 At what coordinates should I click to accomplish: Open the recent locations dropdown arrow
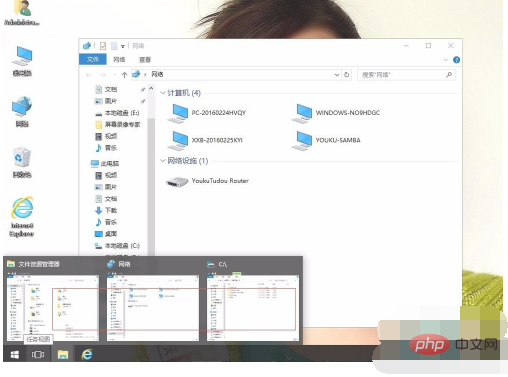(114, 75)
